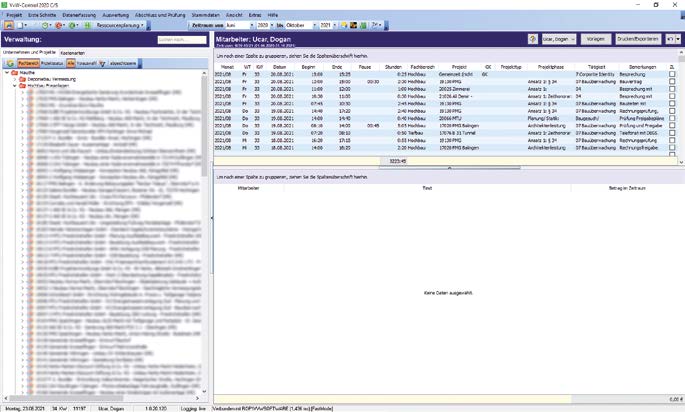Click the Suchen nach search field
Screen dimensions: 685x412
pyautogui.click(x=182, y=40)
